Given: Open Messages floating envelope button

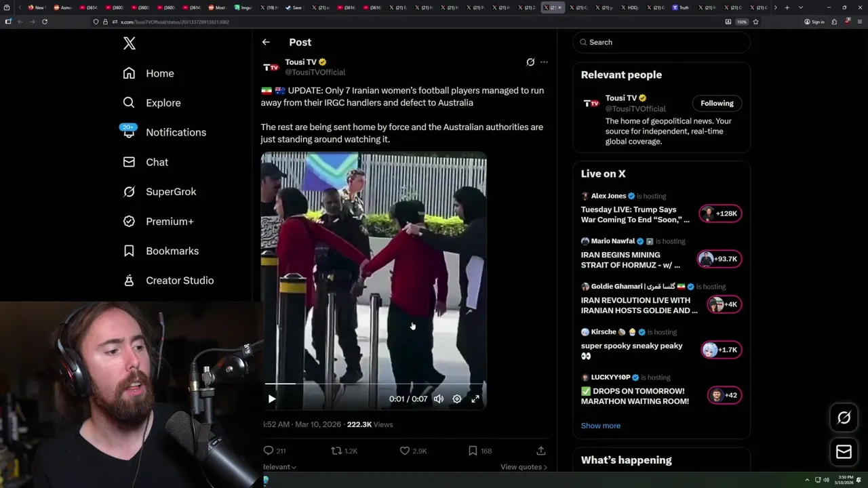Looking at the screenshot, I should [844, 452].
